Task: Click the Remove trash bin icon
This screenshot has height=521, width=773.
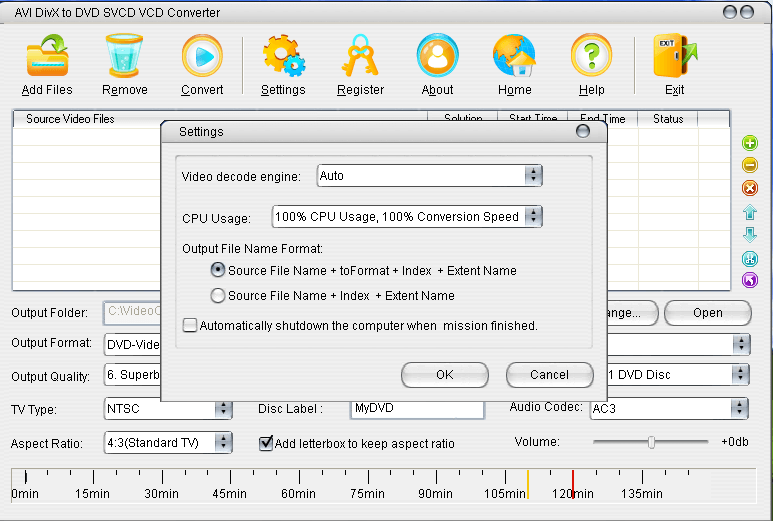Action: [x=124, y=56]
